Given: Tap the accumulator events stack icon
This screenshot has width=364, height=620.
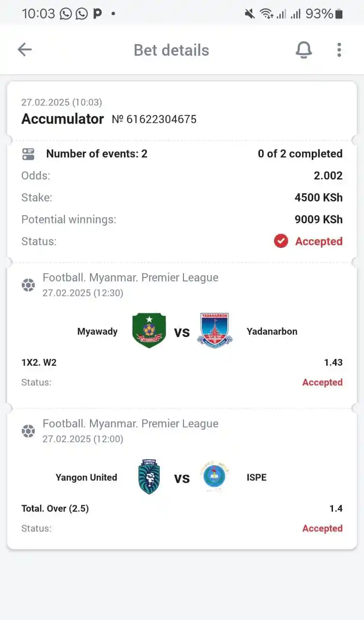Looking at the screenshot, I should (28, 154).
